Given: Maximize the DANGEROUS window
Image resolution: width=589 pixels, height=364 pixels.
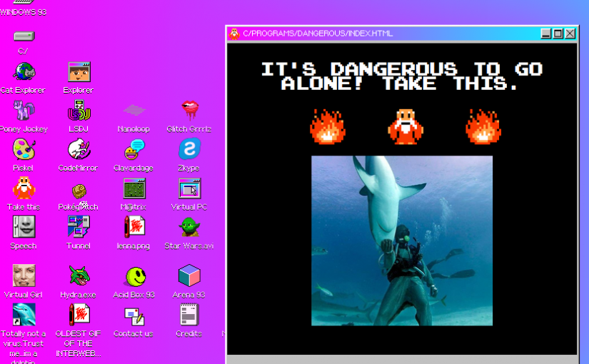Looking at the screenshot, I should click(558, 34).
